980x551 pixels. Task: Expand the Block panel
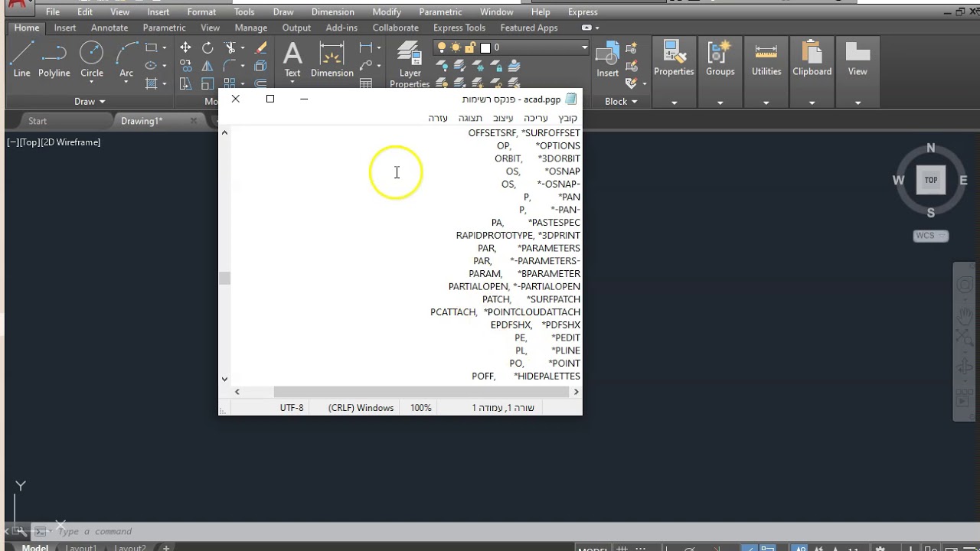[622, 102]
